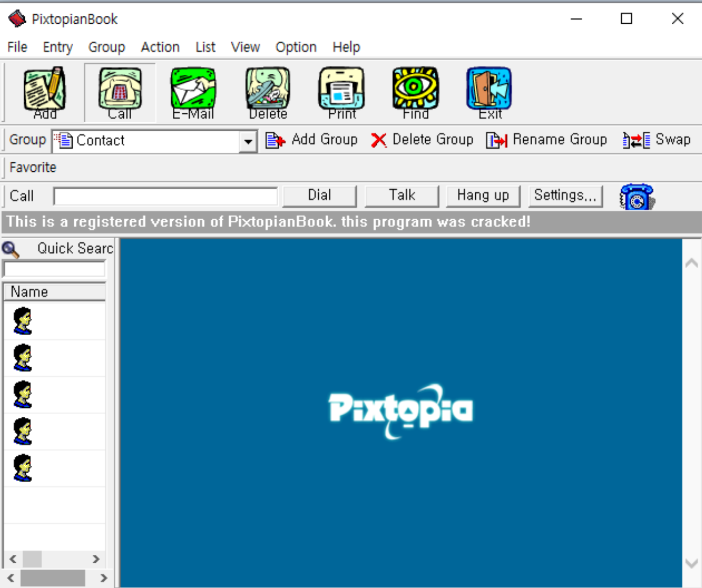Open the Entry menu
This screenshot has height=588, width=702.
[58, 47]
